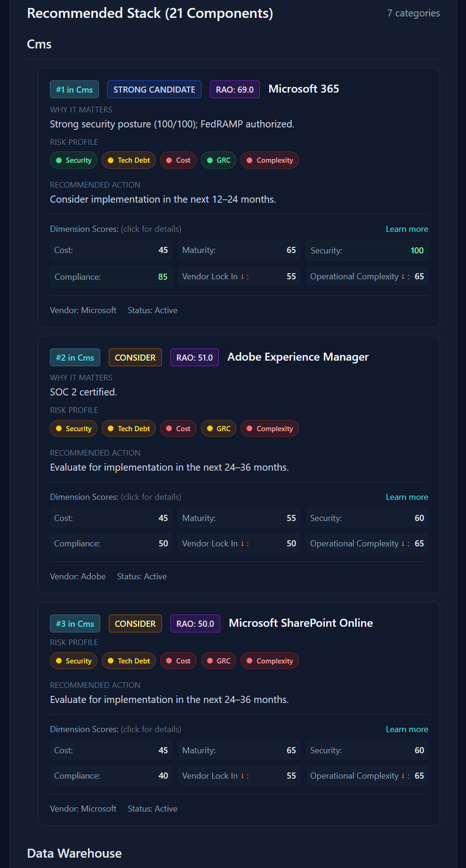Open Learn more for Adobe Experience Manager

pyautogui.click(x=407, y=497)
